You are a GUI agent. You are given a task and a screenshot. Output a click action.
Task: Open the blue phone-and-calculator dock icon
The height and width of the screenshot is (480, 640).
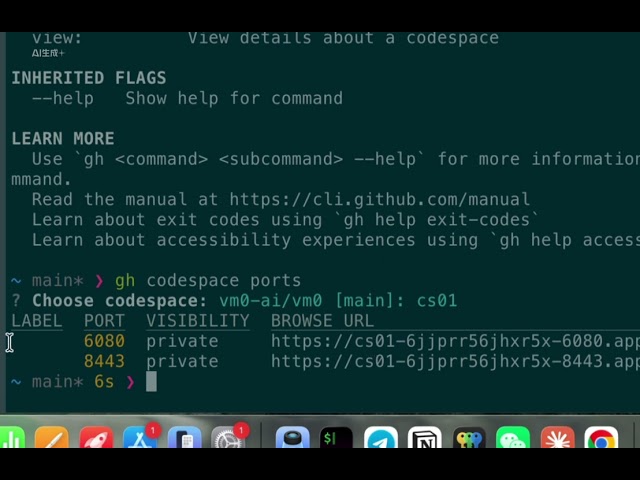point(184,437)
